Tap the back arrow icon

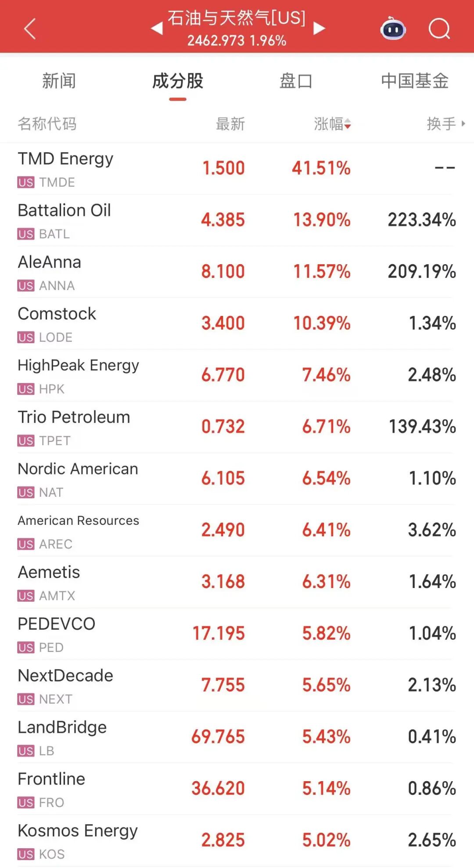[x=30, y=29]
